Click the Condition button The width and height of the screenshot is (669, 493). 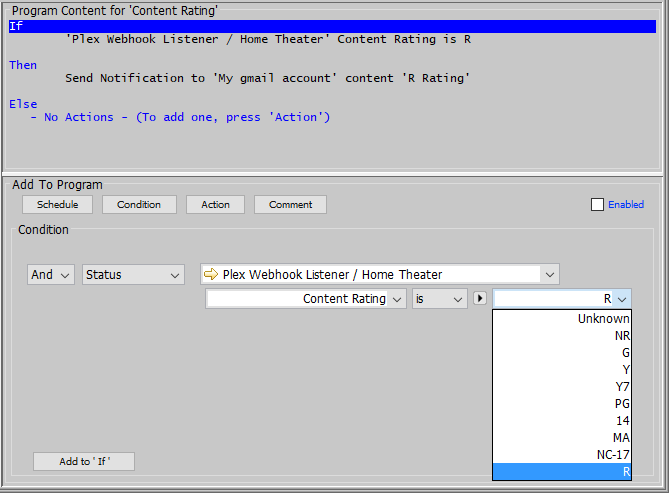pyautogui.click(x=139, y=205)
